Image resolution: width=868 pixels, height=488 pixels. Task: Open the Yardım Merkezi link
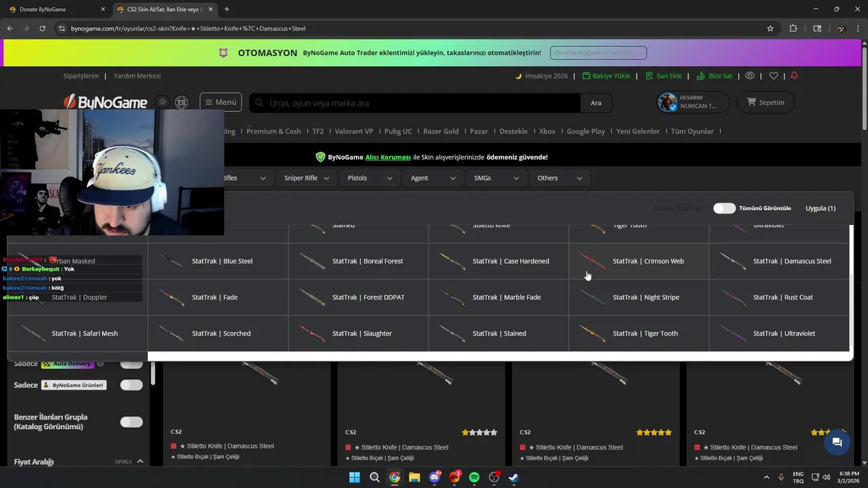[x=137, y=76]
